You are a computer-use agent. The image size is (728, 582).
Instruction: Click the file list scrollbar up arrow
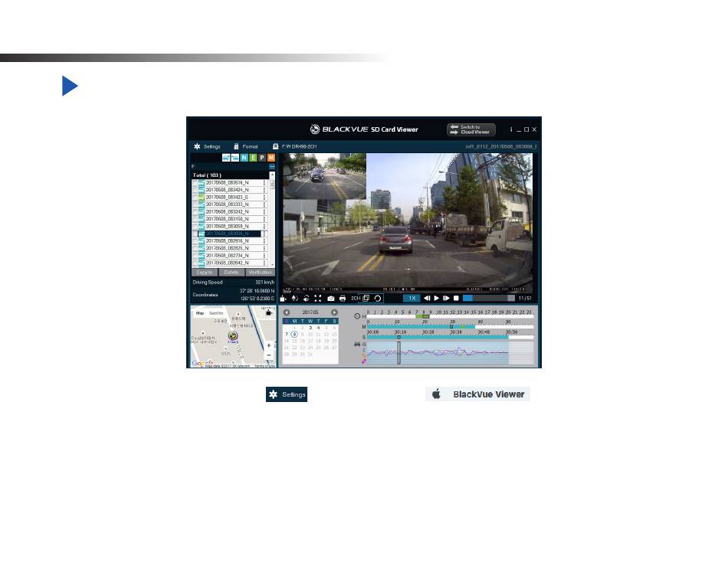coord(272,175)
